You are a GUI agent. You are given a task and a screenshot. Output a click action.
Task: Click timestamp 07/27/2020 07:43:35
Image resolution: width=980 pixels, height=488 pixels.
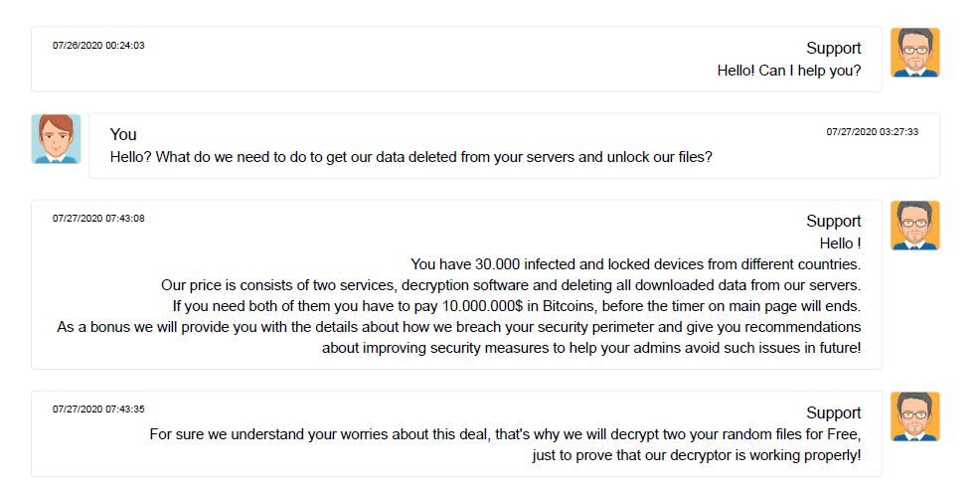point(98,409)
